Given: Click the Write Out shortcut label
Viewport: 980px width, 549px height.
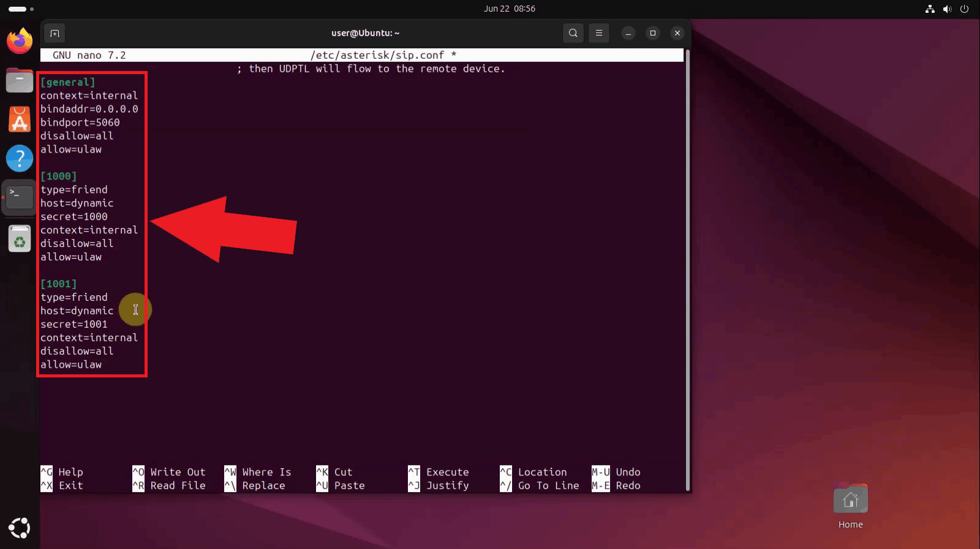Looking at the screenshot, I should click(x=178, y=472).
